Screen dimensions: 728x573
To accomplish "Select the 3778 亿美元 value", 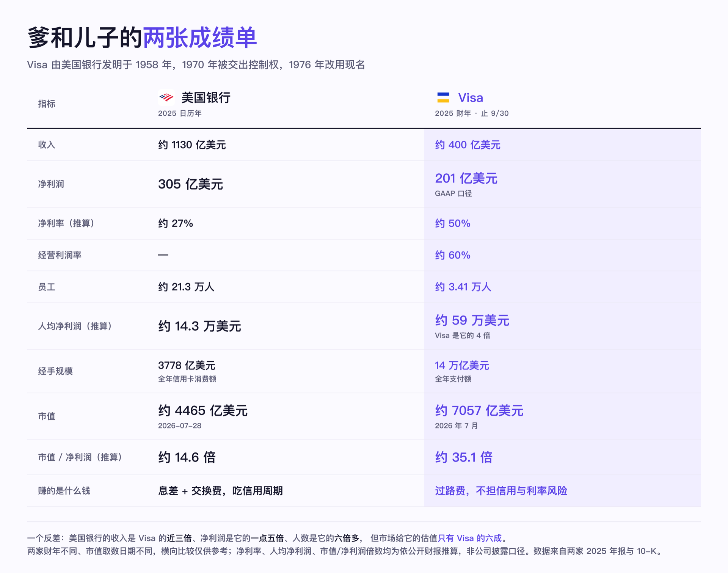I will click(x=187, y=366).
